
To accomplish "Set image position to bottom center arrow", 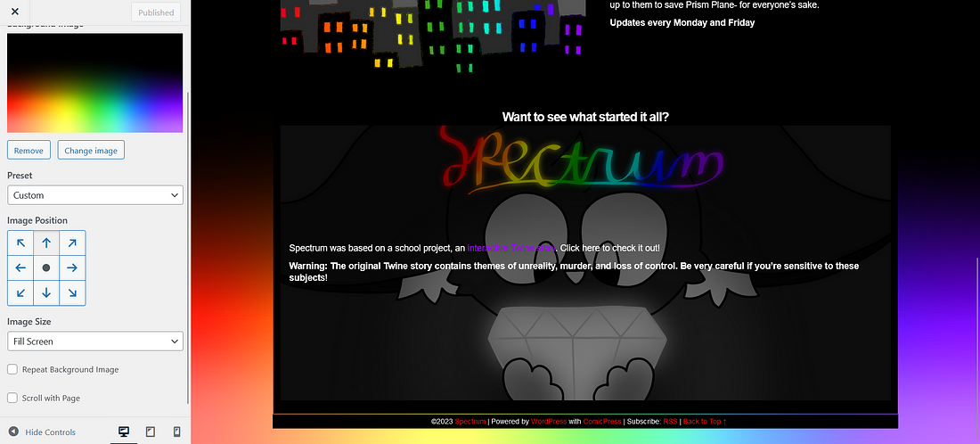I will pyautogui.click(x=46, y=292).
